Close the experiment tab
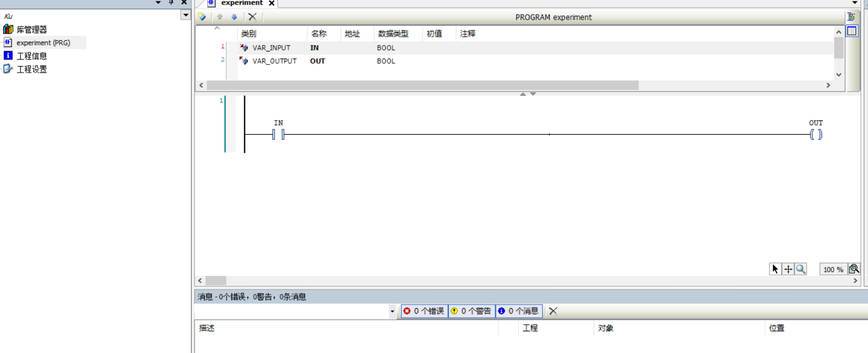868x353 pixels. (x=272, y=3)
